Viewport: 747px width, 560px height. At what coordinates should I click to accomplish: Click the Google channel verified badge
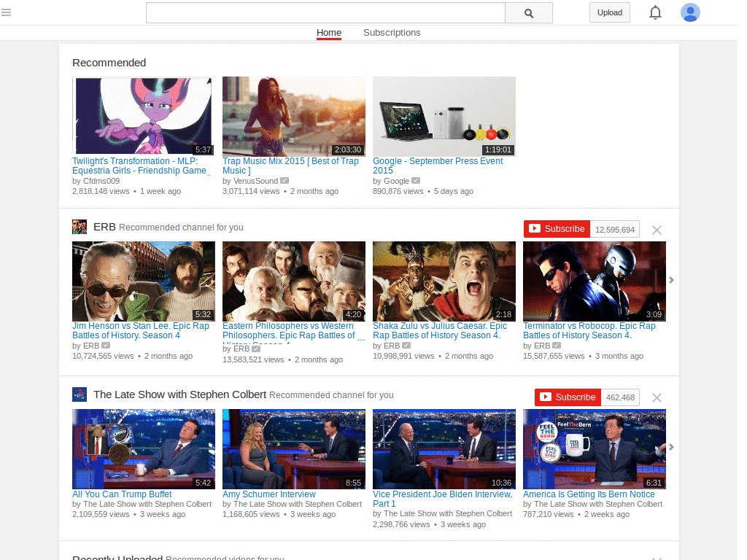[x=416, y=181]
